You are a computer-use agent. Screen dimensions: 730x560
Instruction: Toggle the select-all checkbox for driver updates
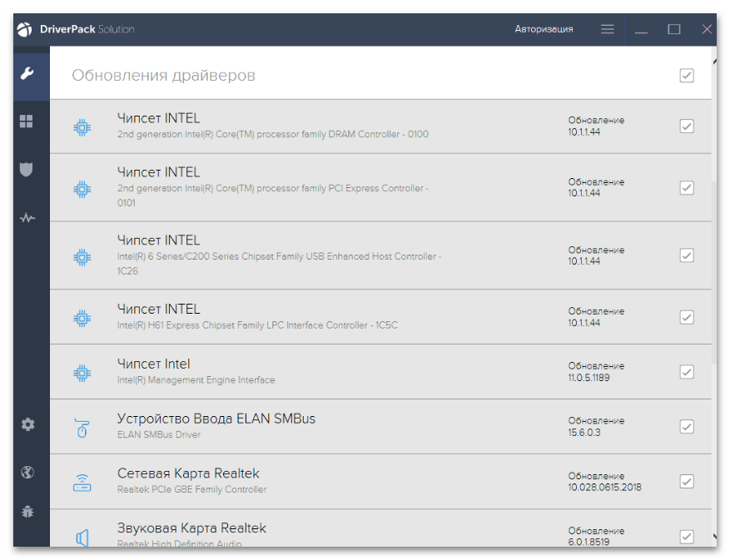687,76
